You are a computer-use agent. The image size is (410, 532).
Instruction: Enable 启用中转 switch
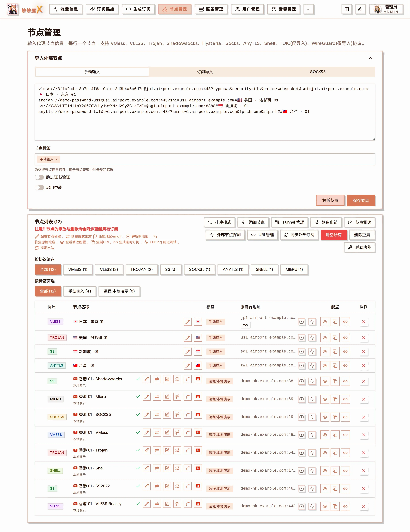pyautogui.click(x=39, y=187)
